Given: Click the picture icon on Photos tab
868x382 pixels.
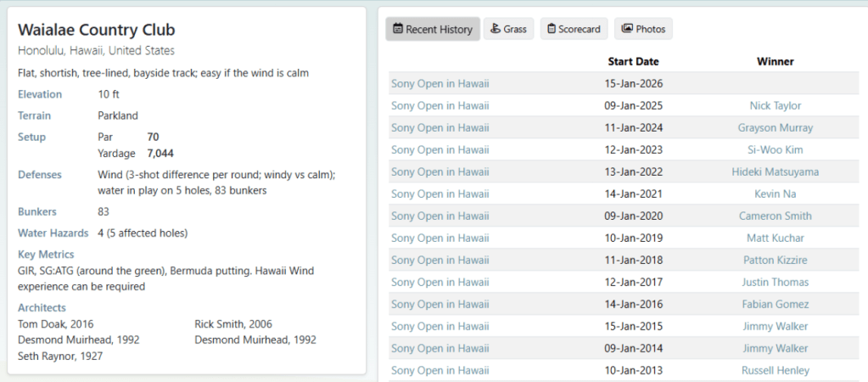Looking at the screenshot, I should coord(627,29).
